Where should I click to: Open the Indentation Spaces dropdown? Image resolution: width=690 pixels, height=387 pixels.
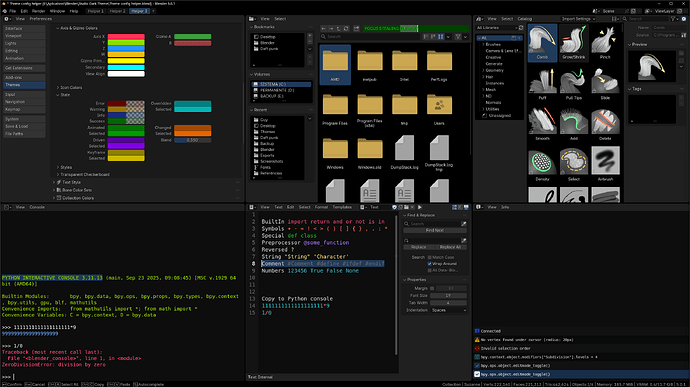[x=448, y=310]
